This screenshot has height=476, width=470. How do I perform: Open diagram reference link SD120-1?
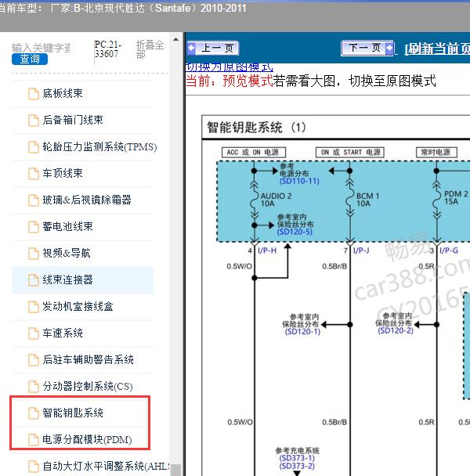point(302,331)
